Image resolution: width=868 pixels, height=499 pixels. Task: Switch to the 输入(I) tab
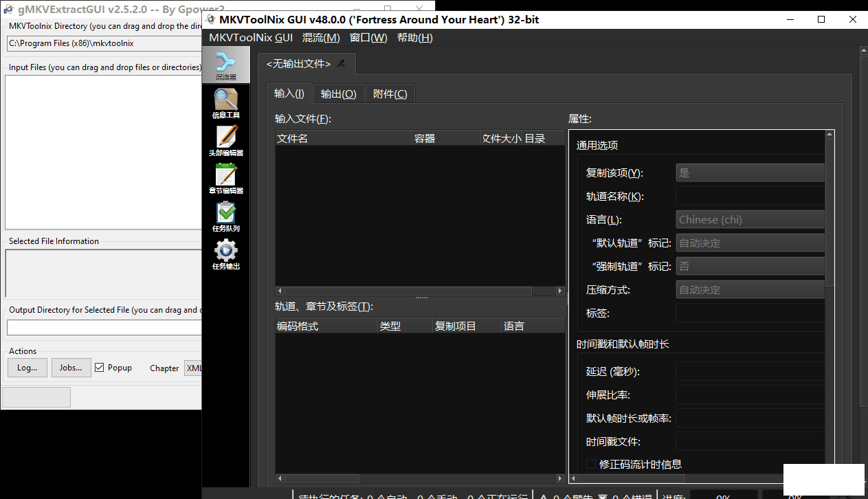[x=289, y=93]
